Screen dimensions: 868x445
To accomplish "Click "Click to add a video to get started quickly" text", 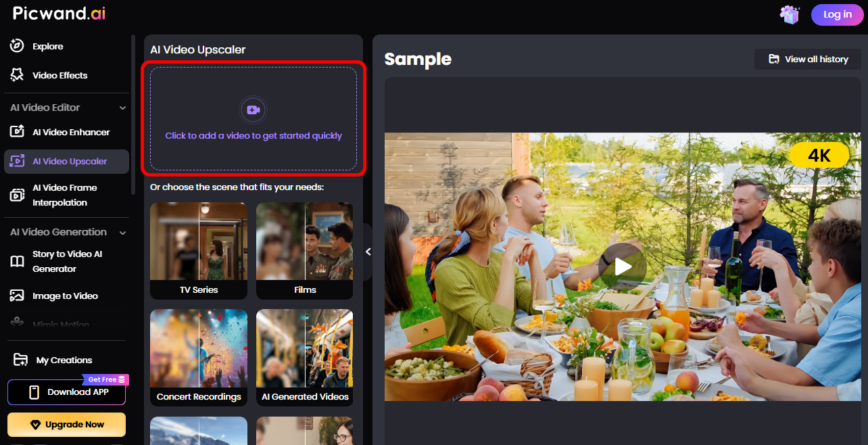I will coord(254,136).
